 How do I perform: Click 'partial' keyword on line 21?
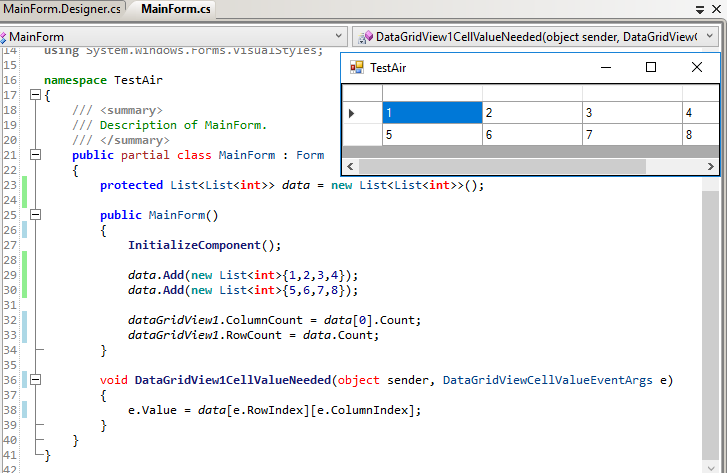click(x=145, y=155)
